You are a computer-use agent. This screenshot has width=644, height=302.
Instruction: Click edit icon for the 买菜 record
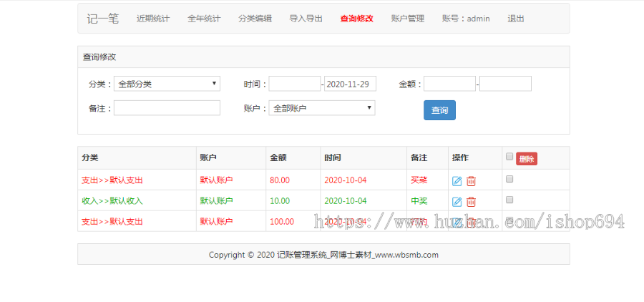pos(457,181)
